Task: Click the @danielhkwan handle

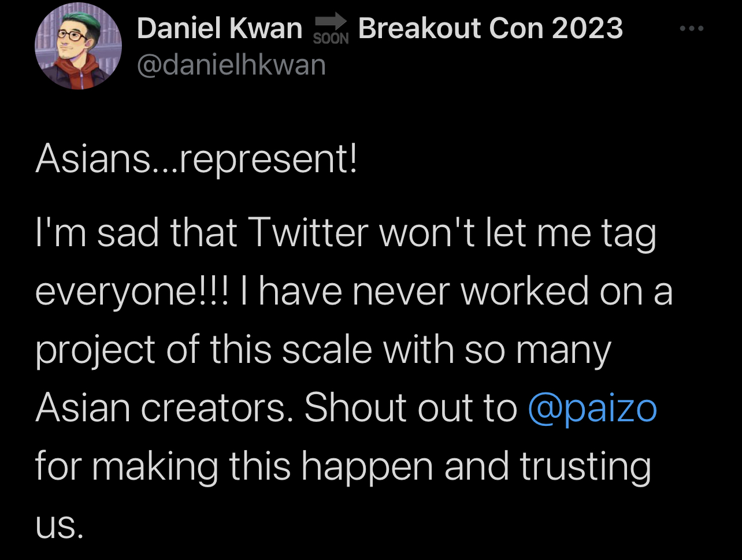Action: (232, 65)
